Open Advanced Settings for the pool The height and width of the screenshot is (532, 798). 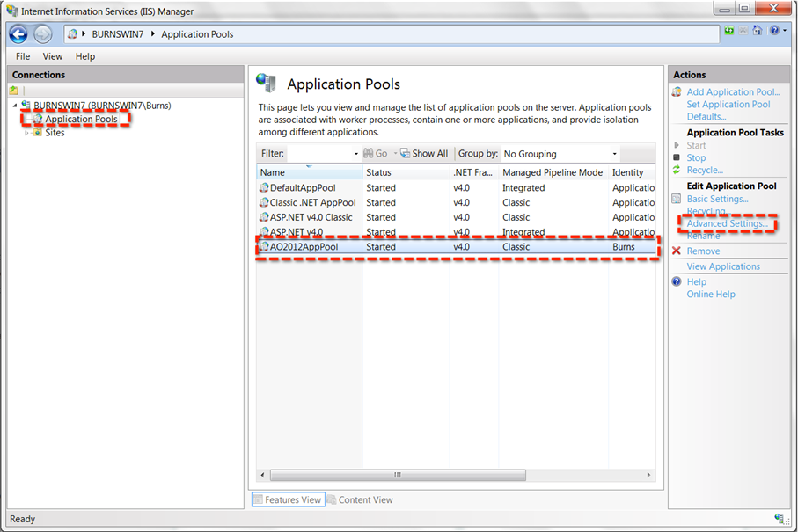point(728,223)
